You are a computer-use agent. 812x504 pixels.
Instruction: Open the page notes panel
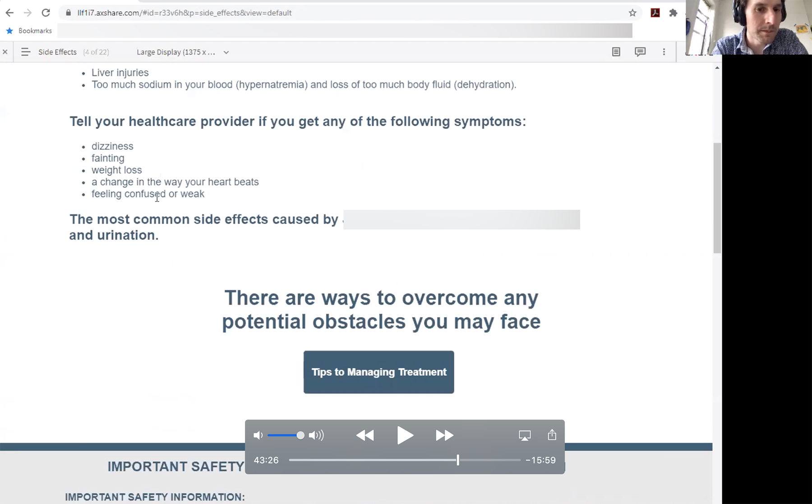(x=615, y=52)
